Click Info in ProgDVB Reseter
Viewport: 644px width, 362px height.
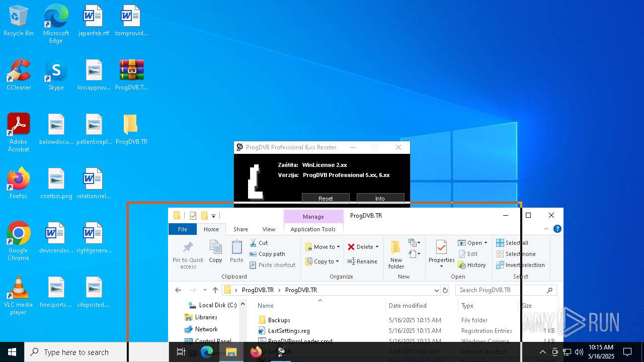380,199
